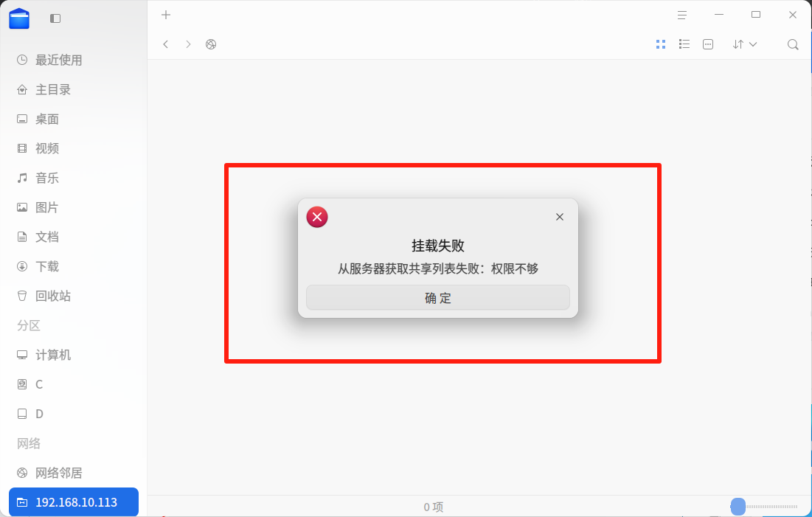Click the 0 项 status text

click(434, 507)
